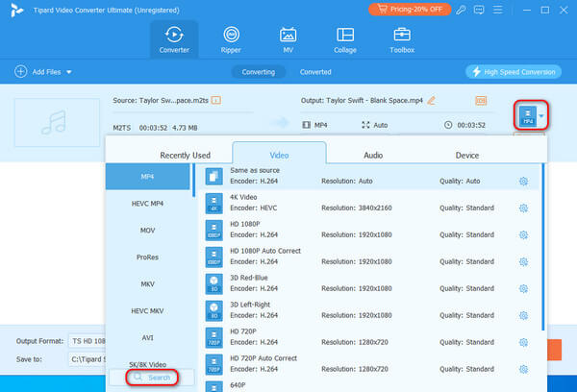This screenshot has height=392, width=577.
Task: Choose MP4 in format list
Action: coord(147,177)
